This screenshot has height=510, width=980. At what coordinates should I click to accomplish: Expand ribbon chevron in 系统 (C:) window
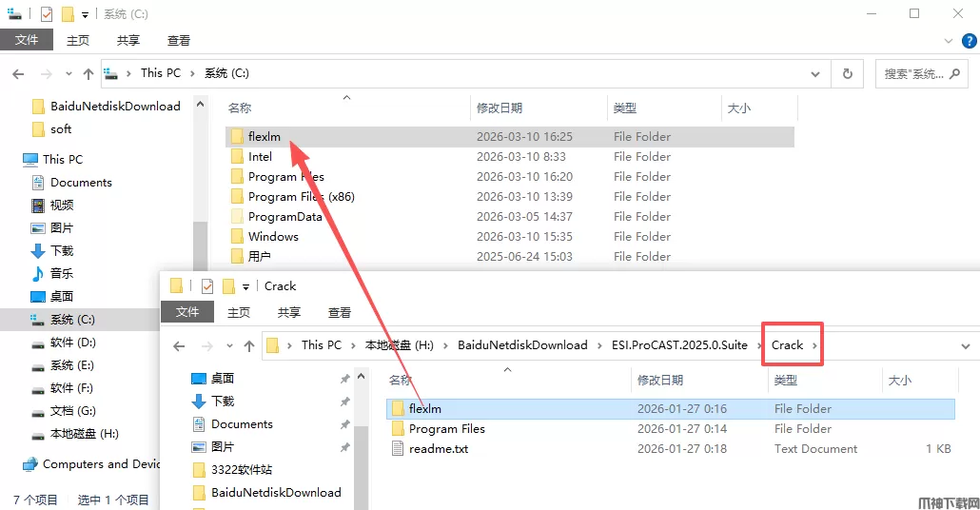[x=948, y=41]
